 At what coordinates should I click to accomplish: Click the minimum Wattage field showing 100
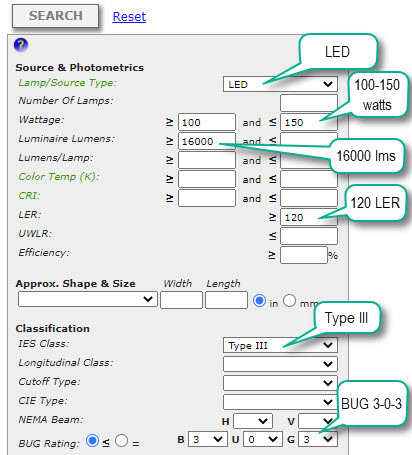(207, 122)
